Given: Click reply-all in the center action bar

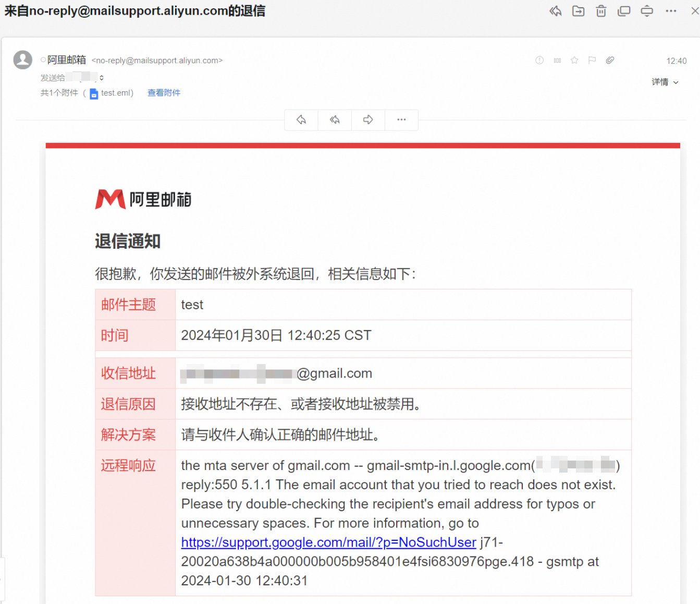Looking at the screenshot, I should coord(335,120).
